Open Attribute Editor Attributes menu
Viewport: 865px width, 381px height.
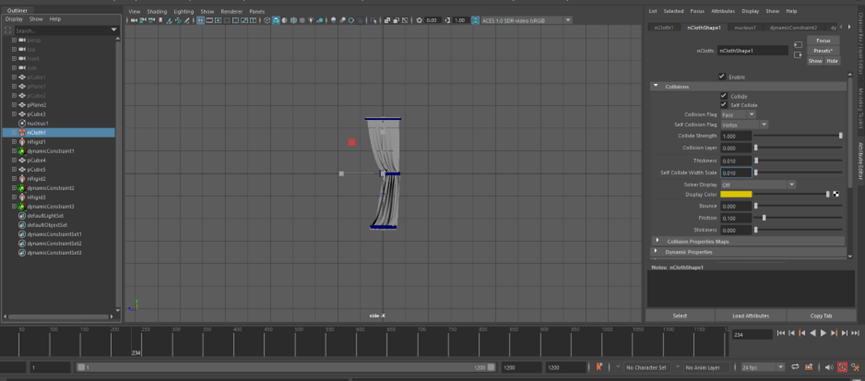[723, 11]
